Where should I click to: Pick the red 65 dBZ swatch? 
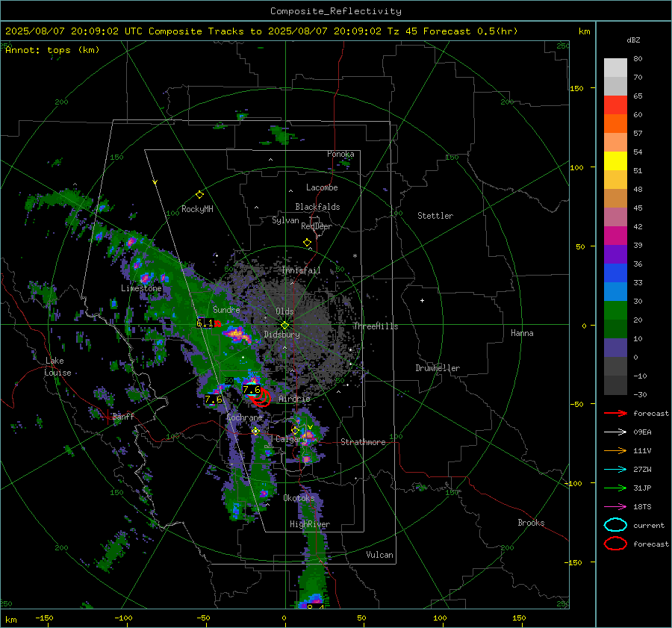[615, 105]
